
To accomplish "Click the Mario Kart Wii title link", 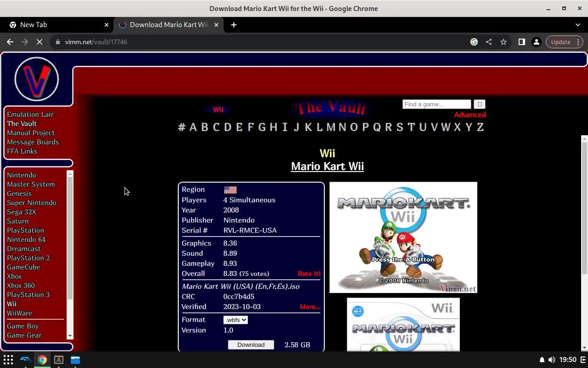I will [328, 167].
